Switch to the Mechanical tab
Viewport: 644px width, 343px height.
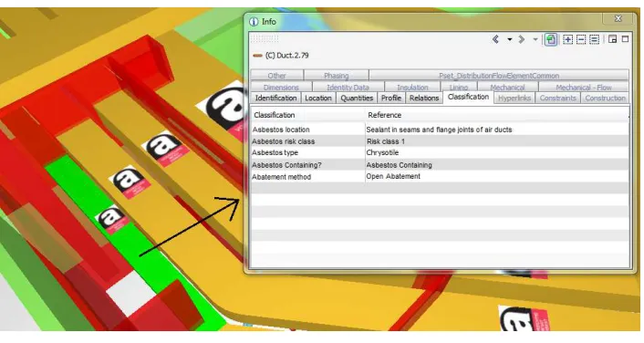(x=507, y=87)
